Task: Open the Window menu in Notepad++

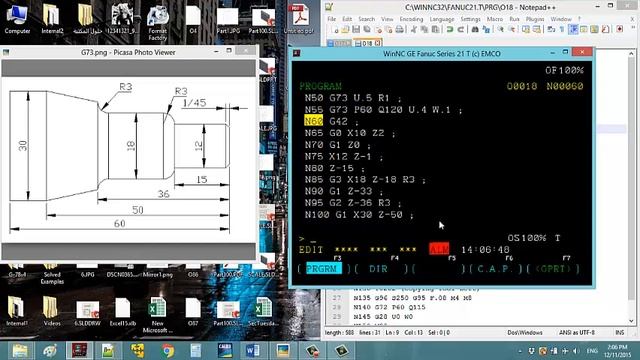Action: click(x=561, y=19)
